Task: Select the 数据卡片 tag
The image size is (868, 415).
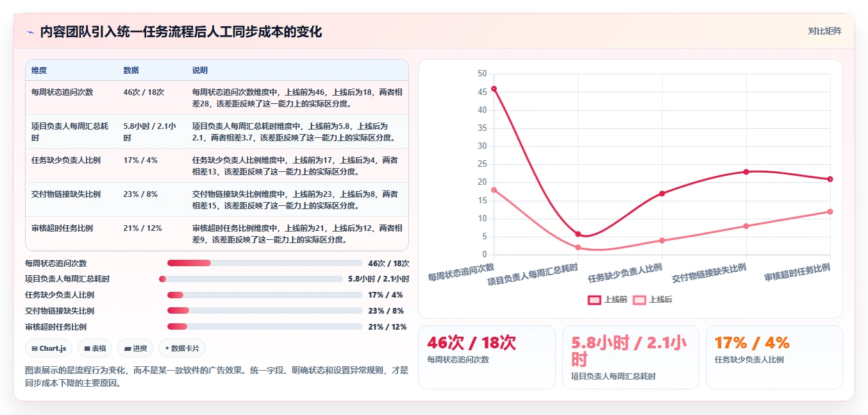Action: point(182,348)
